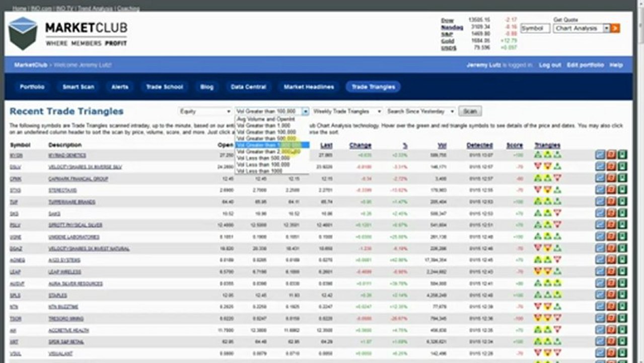Select Vol Greater than 2,000,000 option
The height and width of the screenshot is (363, 644).
(272, 151)
